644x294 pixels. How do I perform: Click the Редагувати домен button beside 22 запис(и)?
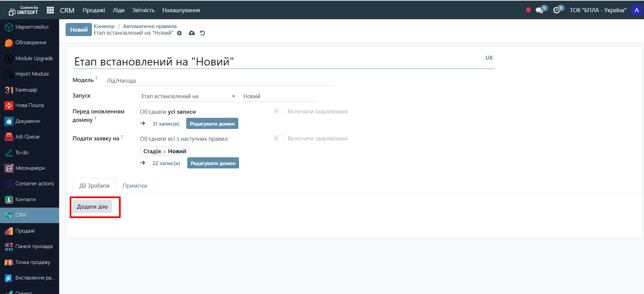[213, 163]
